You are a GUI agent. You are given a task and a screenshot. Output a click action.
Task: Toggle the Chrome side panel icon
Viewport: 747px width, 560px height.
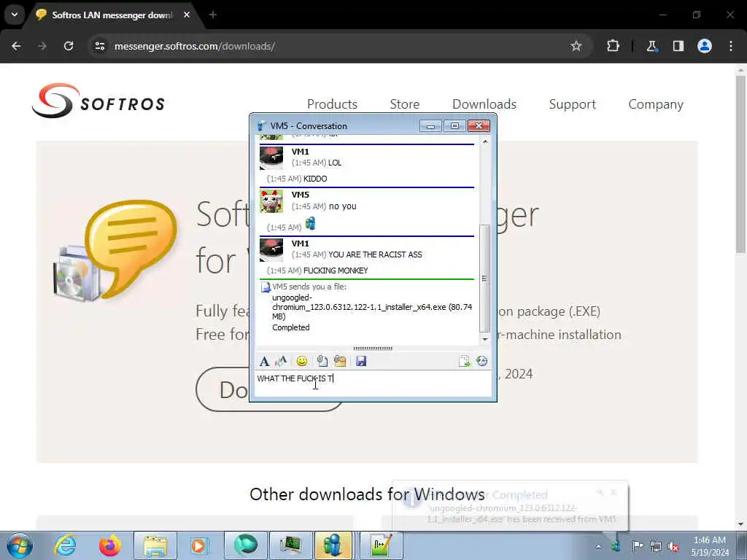pyautogui.click(x=678, y=46)
